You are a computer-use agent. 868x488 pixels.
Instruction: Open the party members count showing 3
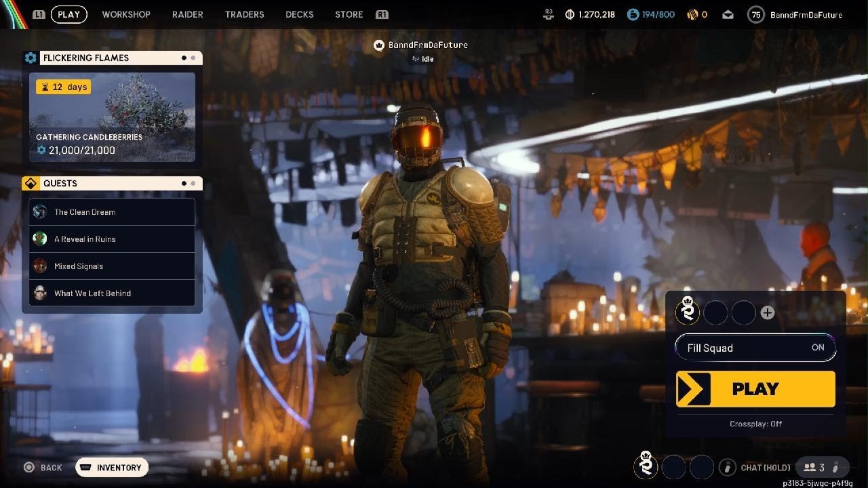[x=813, y=468]
